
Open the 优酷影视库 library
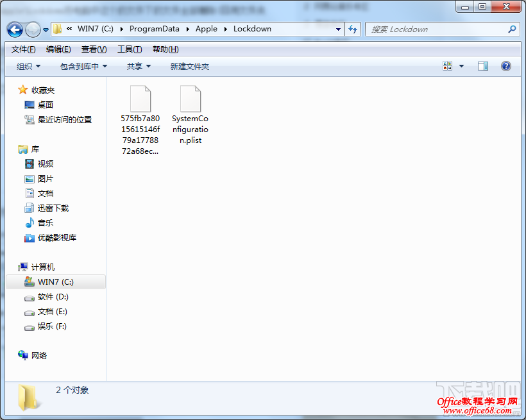[57, 238]
